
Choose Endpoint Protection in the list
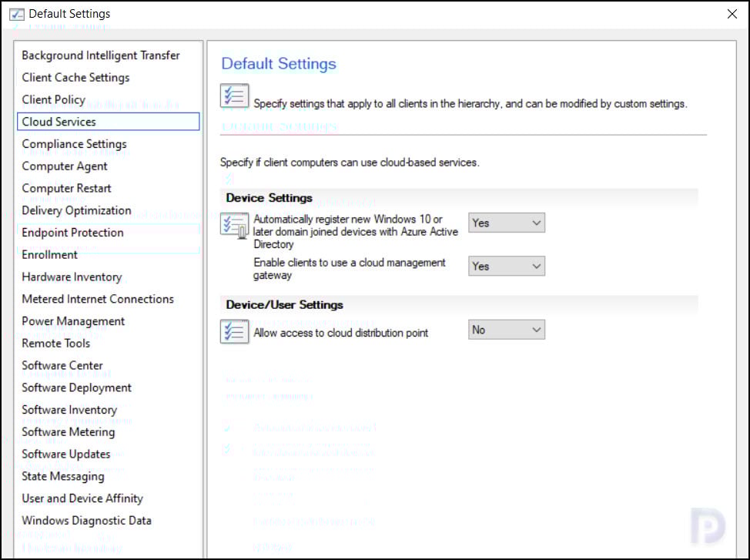pos(108,233)
